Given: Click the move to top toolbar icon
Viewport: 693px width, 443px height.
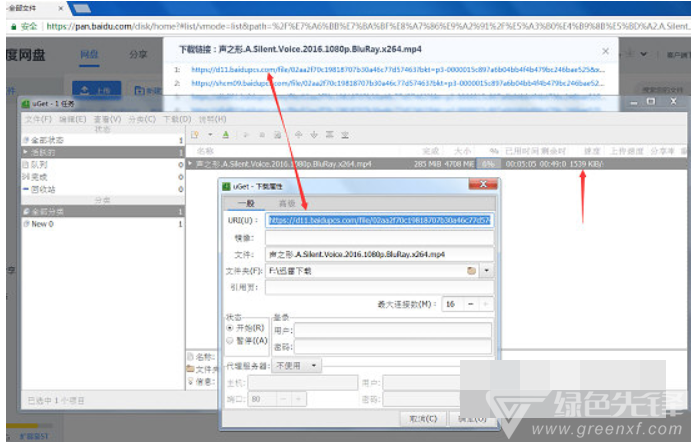Looking at the screenshot, I should (x=330, y=135).
